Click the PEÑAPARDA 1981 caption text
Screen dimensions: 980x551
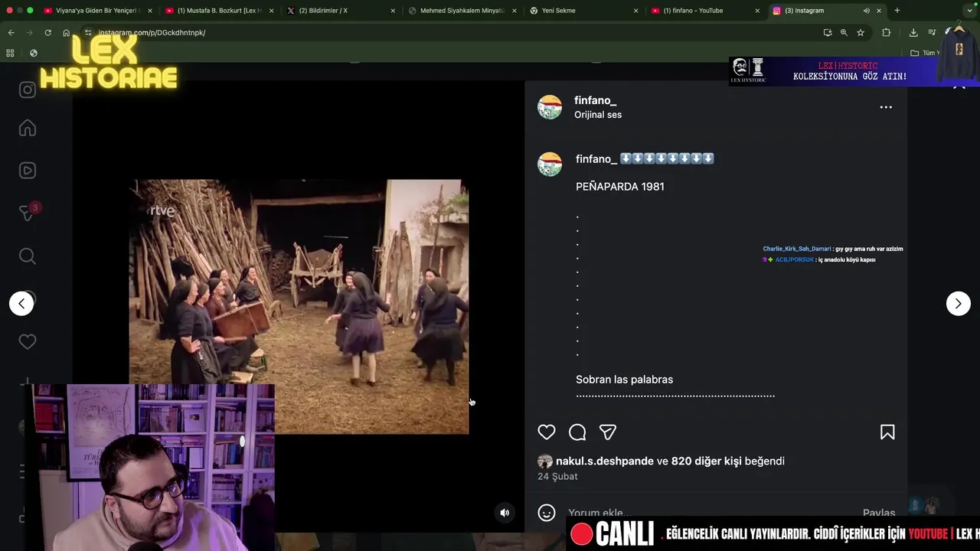coord(620,187)
